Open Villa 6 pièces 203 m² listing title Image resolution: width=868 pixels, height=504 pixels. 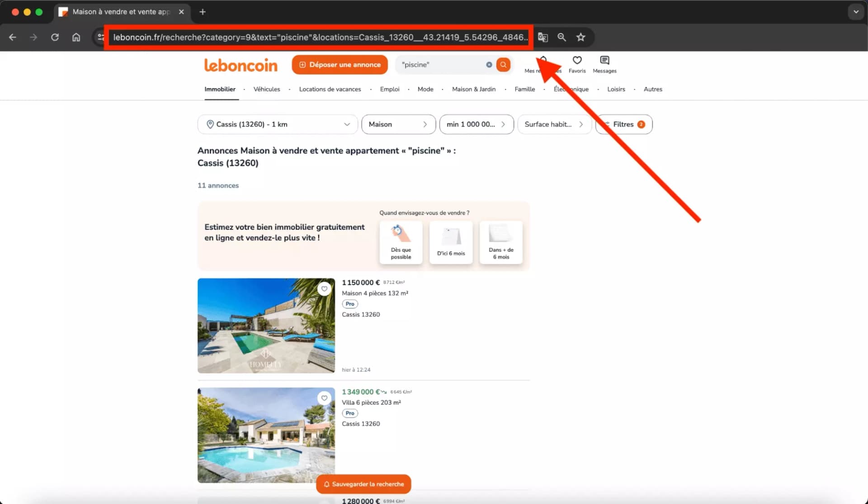point(371,403)
